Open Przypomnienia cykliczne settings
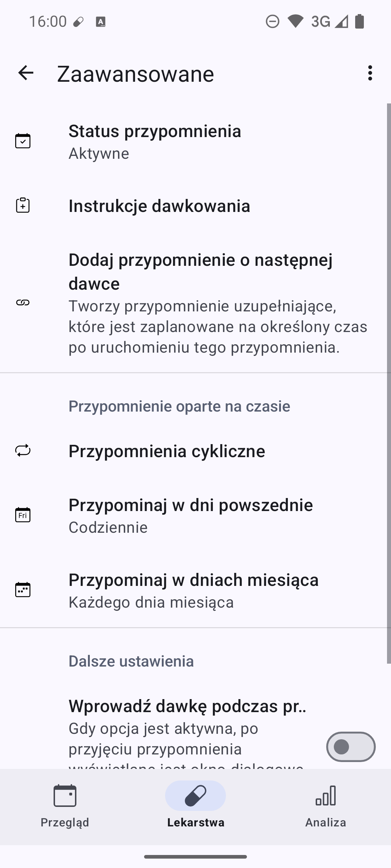The image size is (391, 868). point(167,451)
